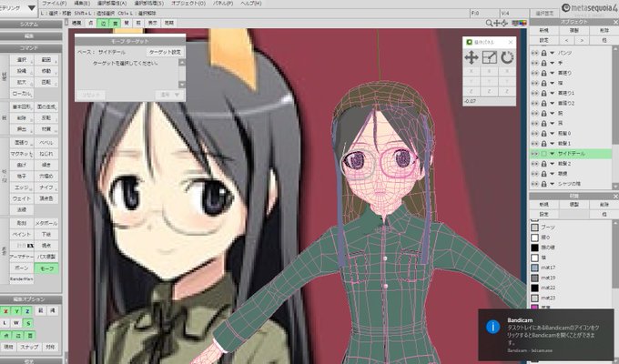This screenshot has width=619, height=364.
Task: Select the 移動 move command
Action: pos(46,71)
